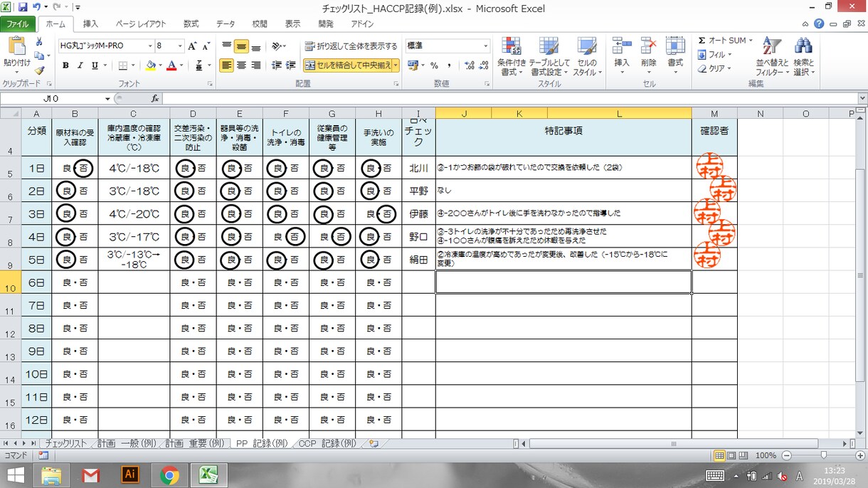Open the font color dropdown arrow
Viewport: 868px width, 488px height.
click(181, 65)
